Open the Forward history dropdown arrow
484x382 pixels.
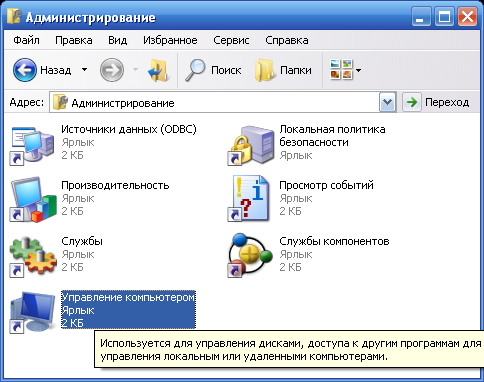(135, 70)
